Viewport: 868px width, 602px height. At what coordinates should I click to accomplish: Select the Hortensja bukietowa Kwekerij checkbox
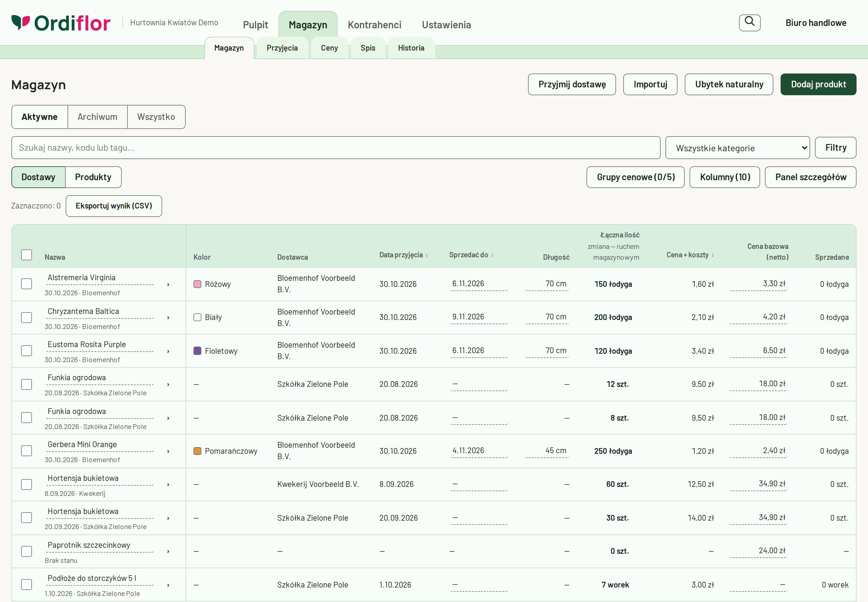pos(27,484)
